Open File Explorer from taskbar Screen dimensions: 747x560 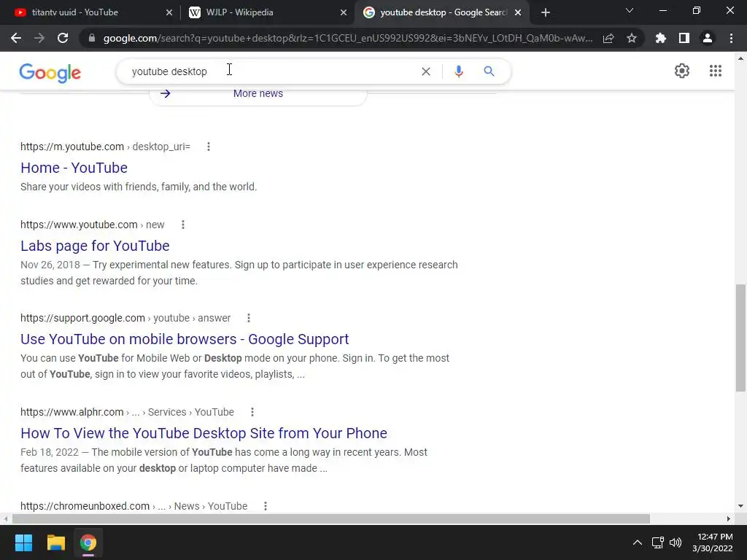pos(55,542)
